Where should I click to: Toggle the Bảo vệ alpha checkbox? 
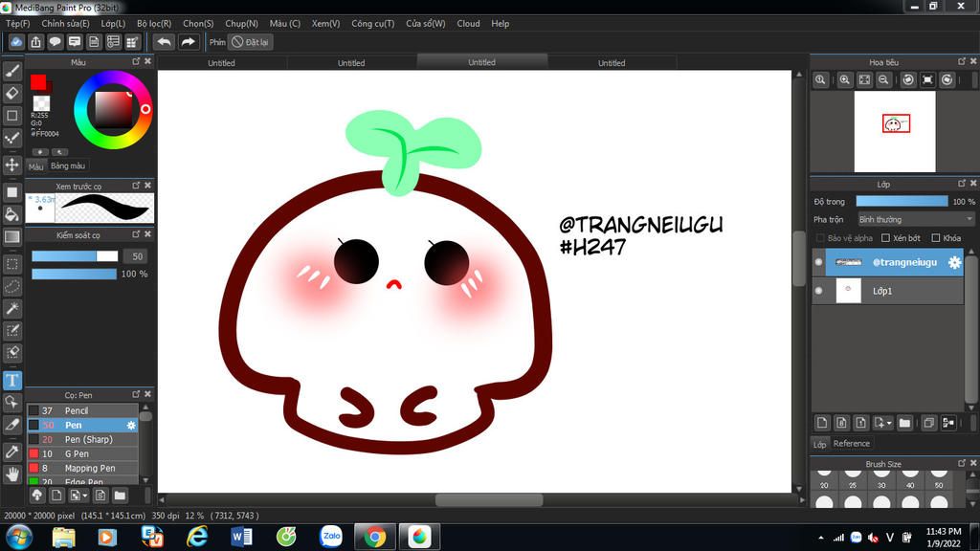(820, 238)
